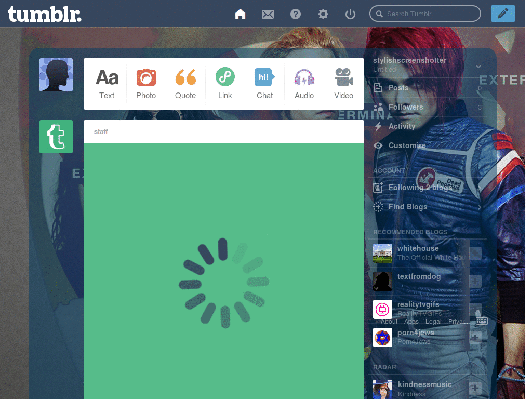Click the textfromdog blog avatar
Screen dimensions: 532x399
tap(382, 281)
